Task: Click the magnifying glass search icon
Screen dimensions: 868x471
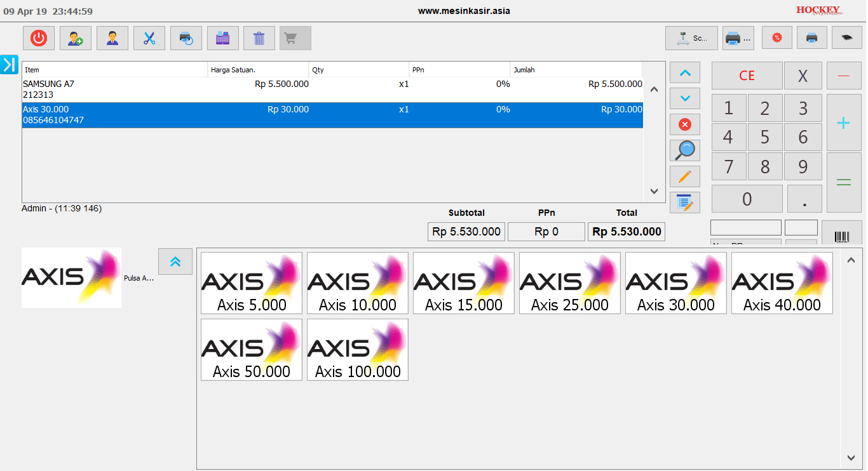Action: (x=685, y=150)
